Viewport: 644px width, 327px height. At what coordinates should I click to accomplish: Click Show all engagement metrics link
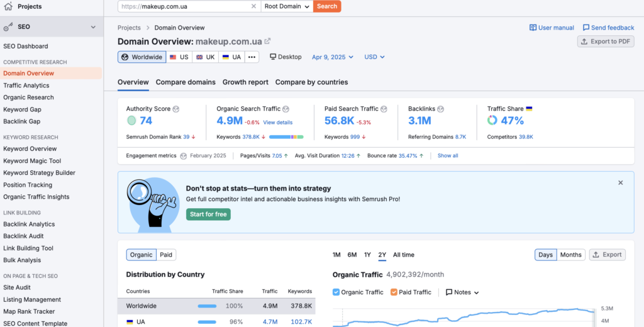click(x=448, y=156)
